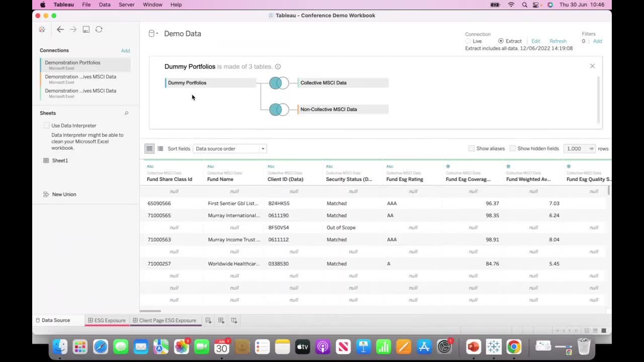The width and height of the screenshot is (644, 362).
Task: Go forward with the right arrow
Action: coord(73,30)
